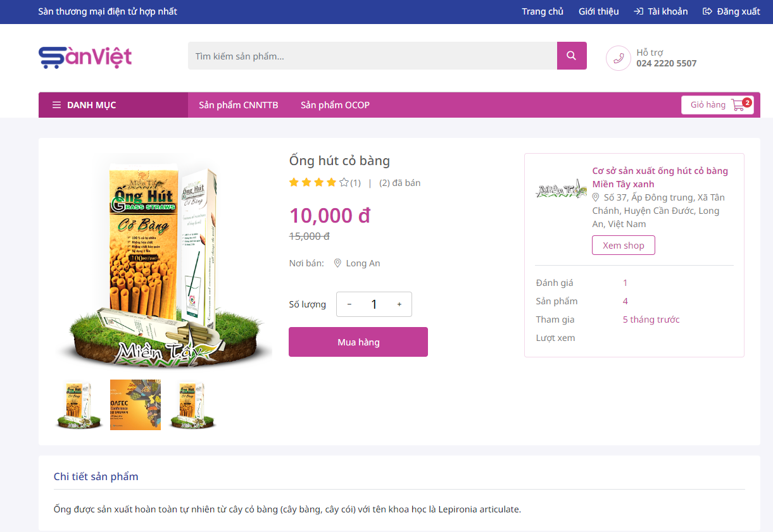Click the fifth empty rating star

[x=344, y=183]
